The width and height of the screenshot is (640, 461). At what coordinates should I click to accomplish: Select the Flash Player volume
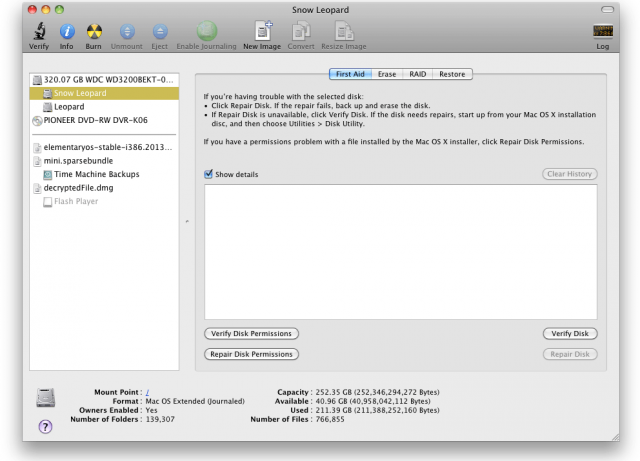point(104,201)
